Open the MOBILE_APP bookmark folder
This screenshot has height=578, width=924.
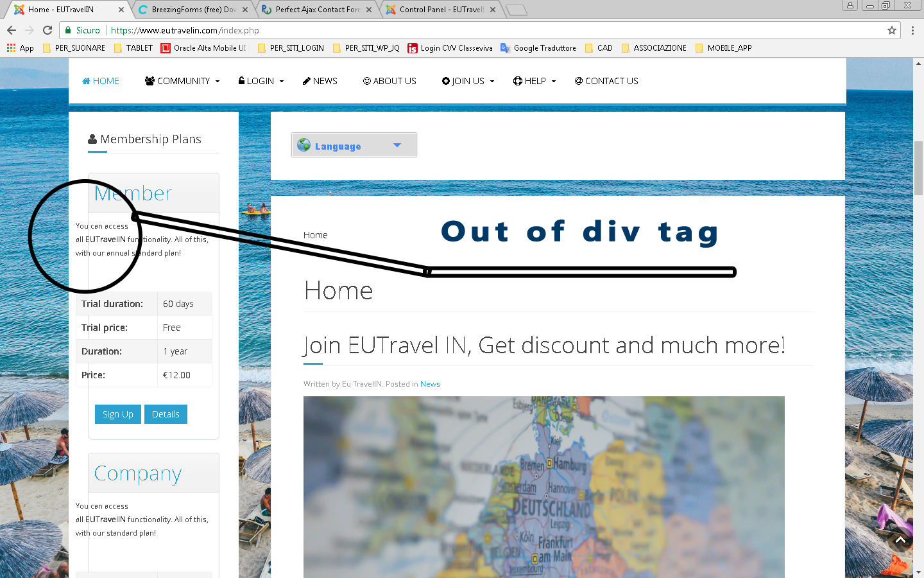[x=723, y=48]
